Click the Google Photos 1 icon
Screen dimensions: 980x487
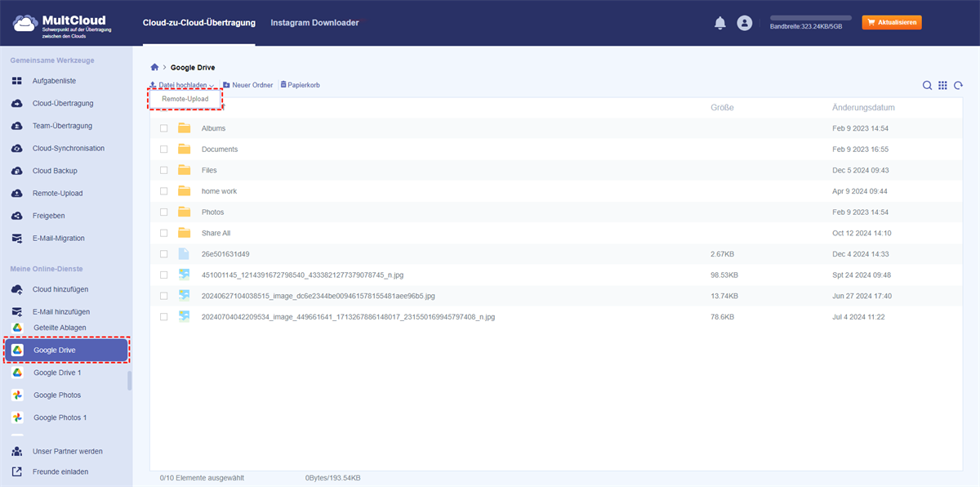[x=17, y=418]
